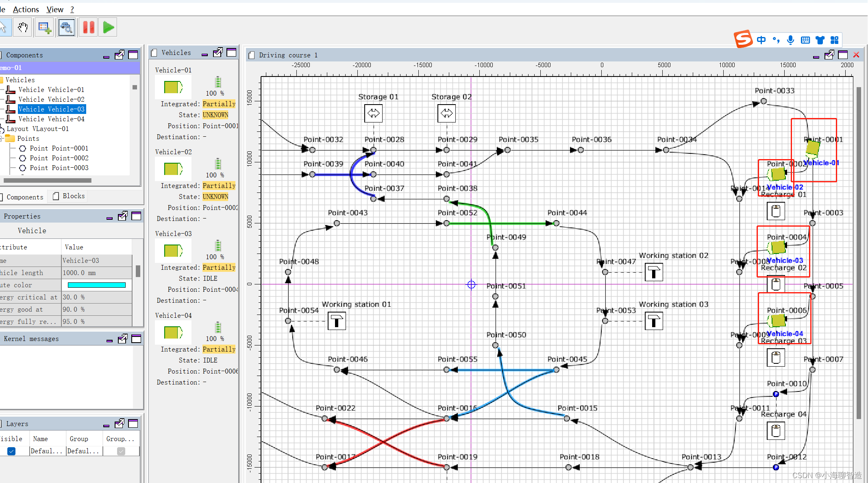This screenshot has width=868, height=483.
Task: Toggle the Default layer visible checkbox
Action: [x=11, y=451]
